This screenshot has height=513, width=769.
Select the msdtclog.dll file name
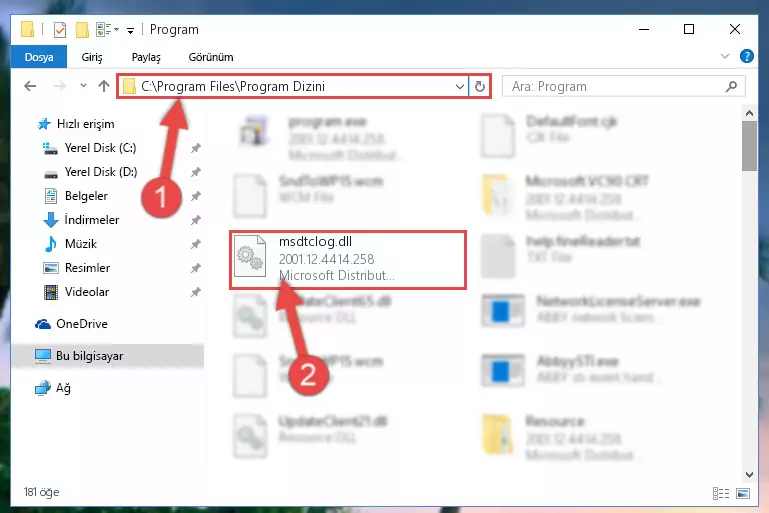point(315,241)
